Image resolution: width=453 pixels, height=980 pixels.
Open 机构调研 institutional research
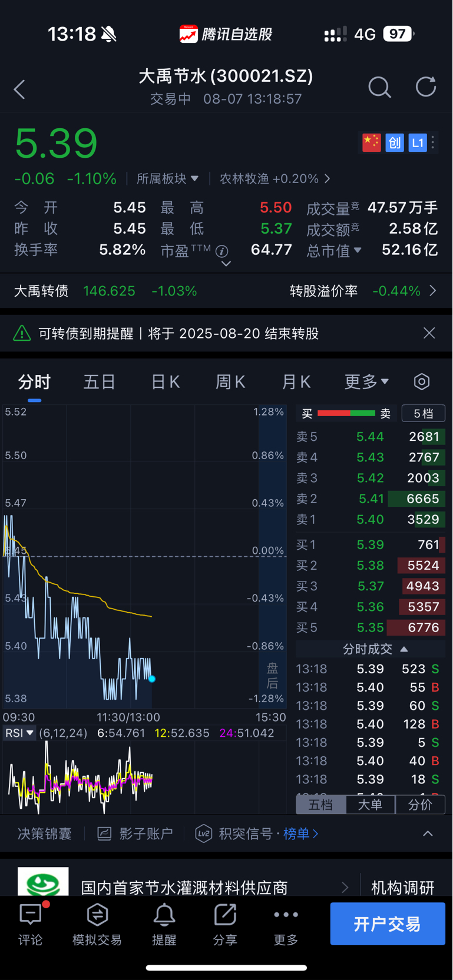[x=403, y=887]
